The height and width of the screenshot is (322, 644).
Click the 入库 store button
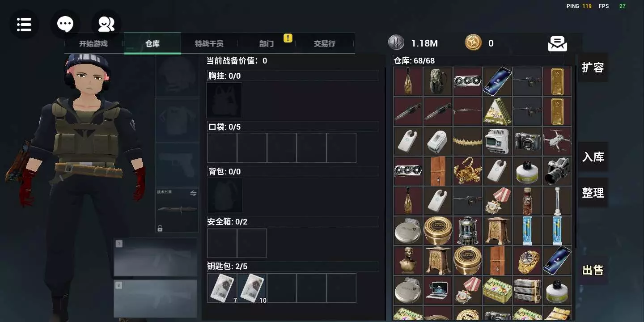(593, 157)
